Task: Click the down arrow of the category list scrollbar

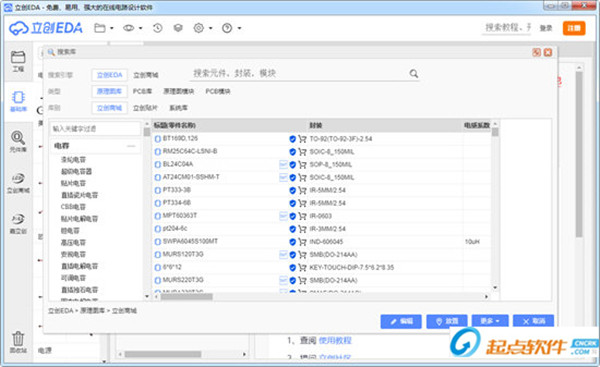Action: (147, 297)
